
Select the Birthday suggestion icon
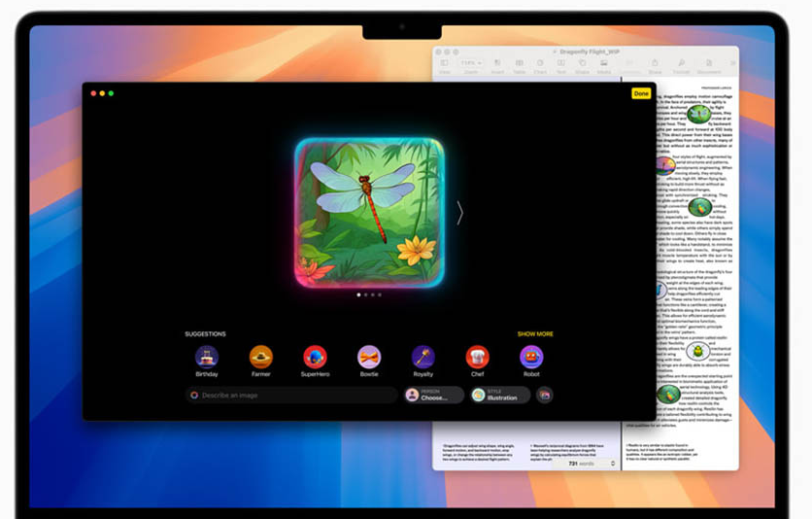(x=206, y=357)
